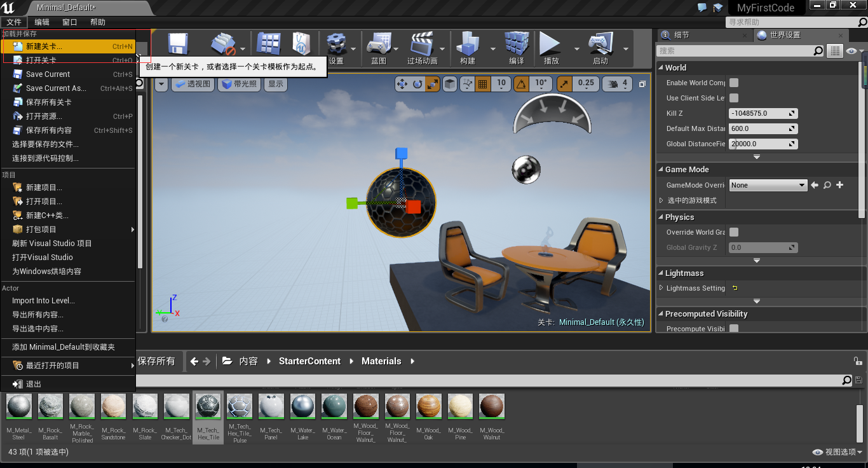
Task: Go back with content browser left arrow
Action: click(194, 361)
